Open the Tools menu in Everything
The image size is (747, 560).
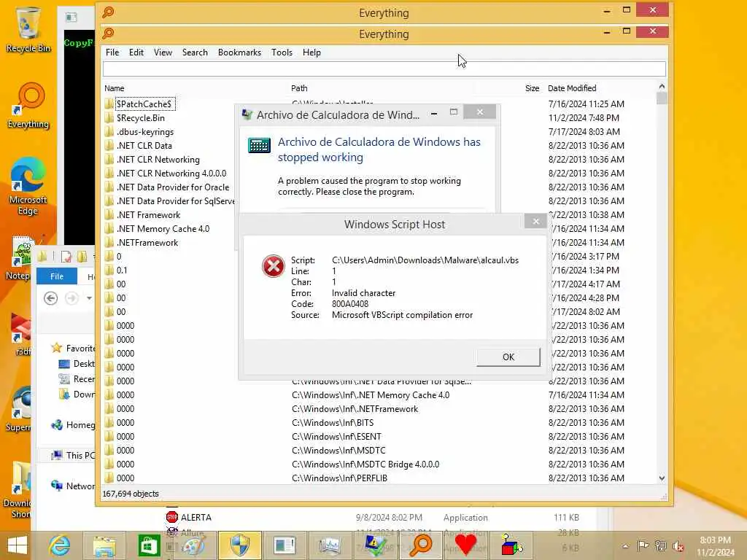pos(282,52)
